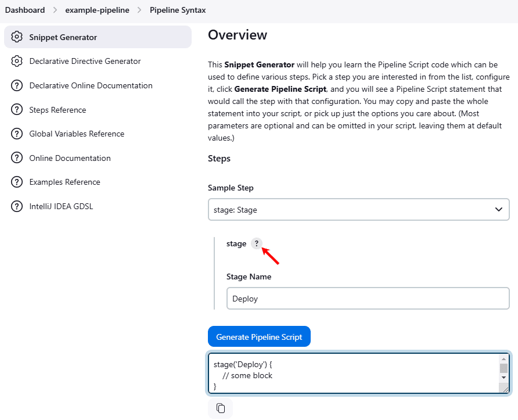Click the Steps Reference question mark icon
The width and height of the screenshot is (518, 420).
(x=17, y=110)
